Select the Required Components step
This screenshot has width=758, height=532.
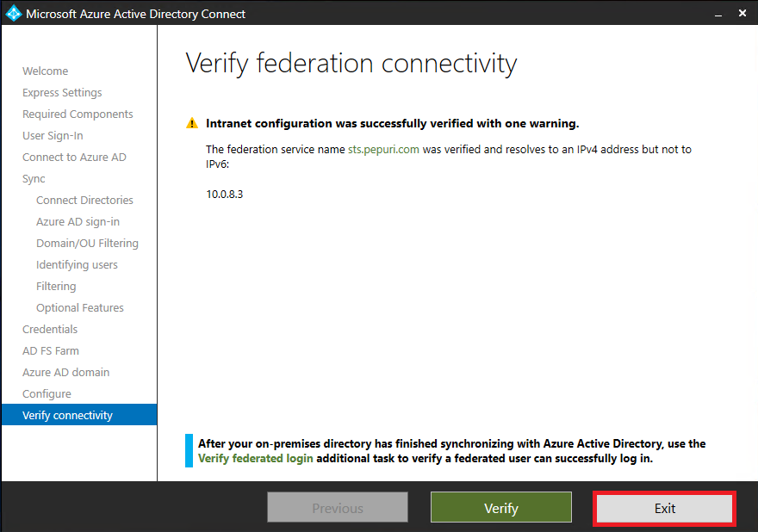tap(78, 114)
